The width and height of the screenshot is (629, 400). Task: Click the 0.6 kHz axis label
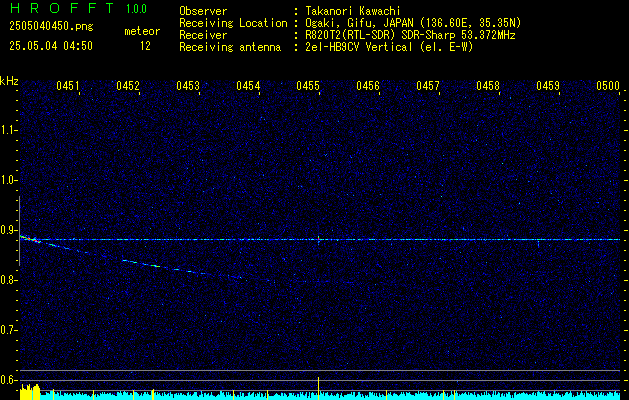[8, 380]
